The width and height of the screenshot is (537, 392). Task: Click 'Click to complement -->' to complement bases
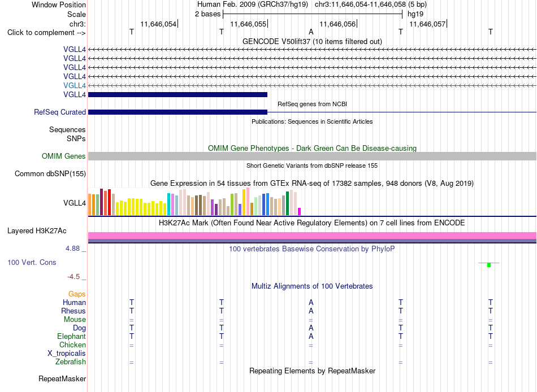(x=46, y=33)
